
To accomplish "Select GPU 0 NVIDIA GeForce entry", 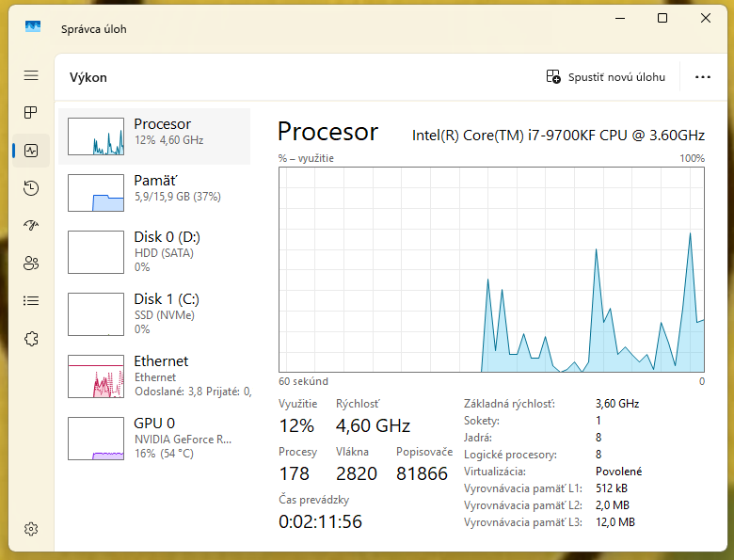I will [x=154, y=438].
